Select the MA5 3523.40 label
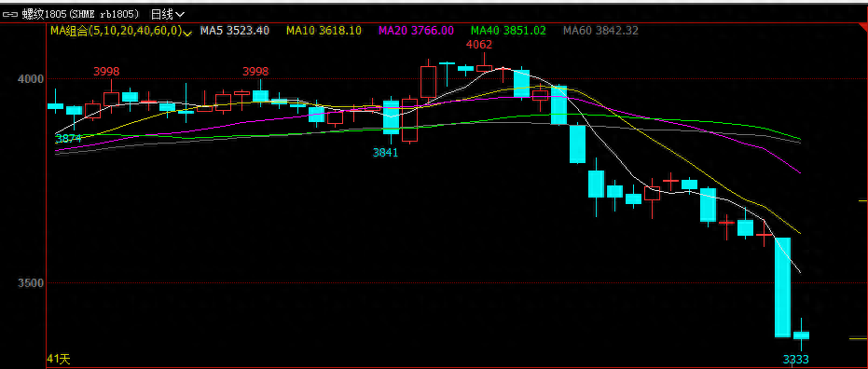The height and width of the screenshot is (369, 868). tap(235, 31)
